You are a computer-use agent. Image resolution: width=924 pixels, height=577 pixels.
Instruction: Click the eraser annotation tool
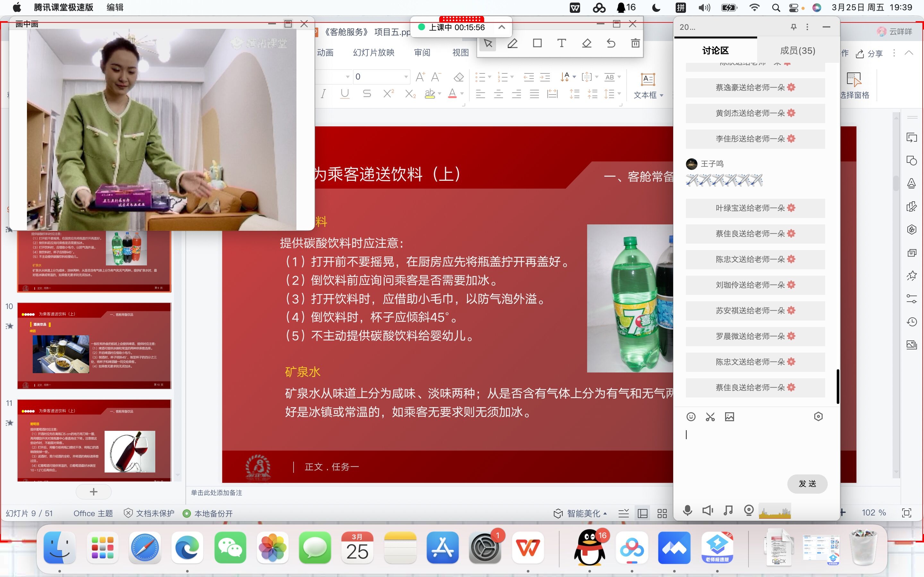586,43
